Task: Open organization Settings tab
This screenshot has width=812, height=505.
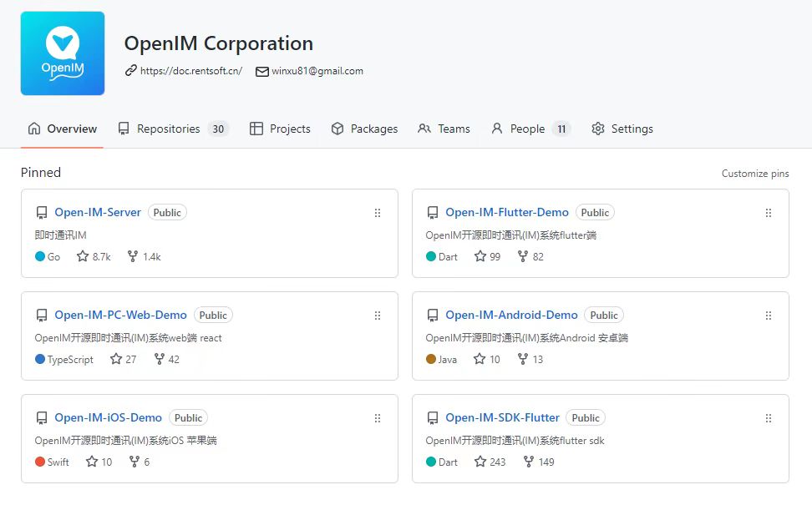Action: coord(622,129)
